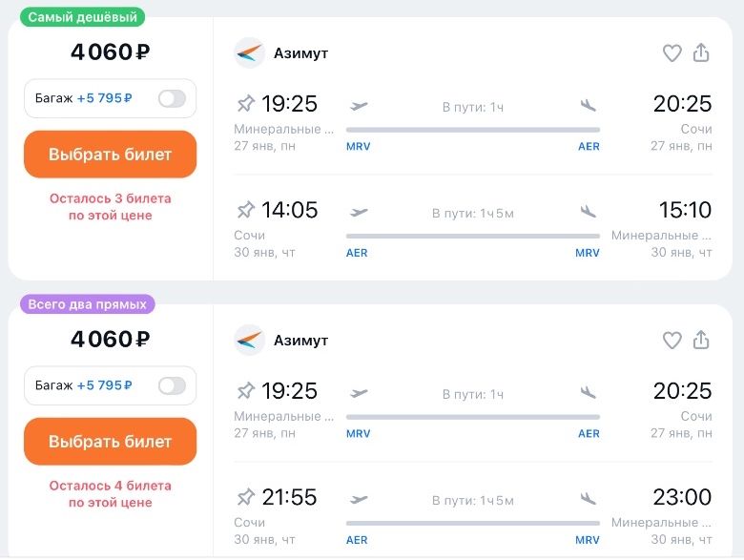This screenshot has width=744, height=560.
Task: Open the 'Всего два прямых' purple badge
Action: (x=88, y=304)
